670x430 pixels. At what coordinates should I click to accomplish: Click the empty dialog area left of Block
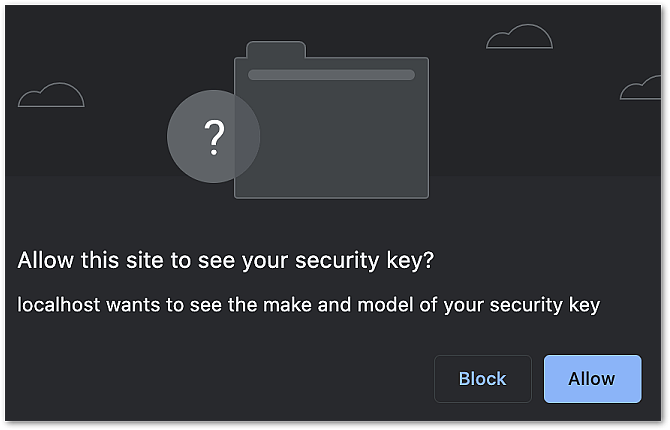(220, 379)
